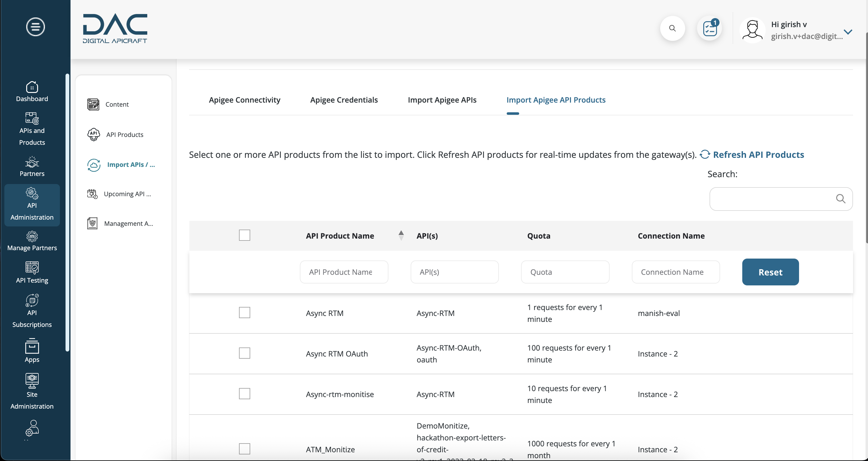The height and width of the screenshot is (461, 868).
Task: Select Import APIs submenu item
Action: tap(121, 165)
